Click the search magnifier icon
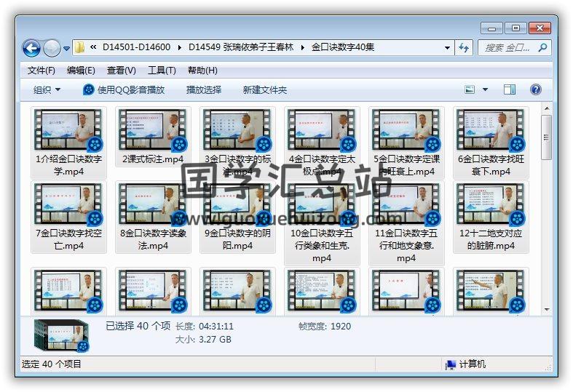This screenshot has width=573, height=392. coord(543,47)
